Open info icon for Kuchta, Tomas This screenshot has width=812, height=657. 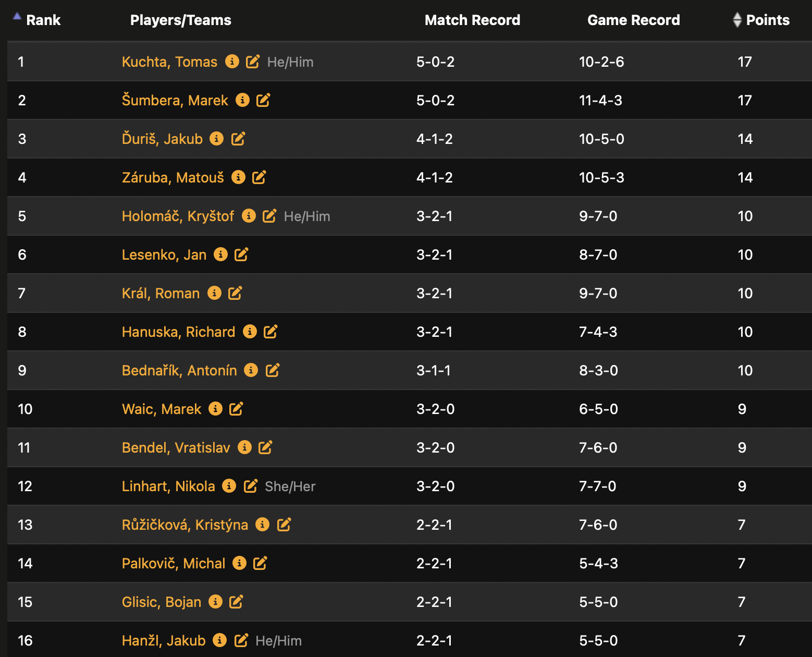pyautogui.click(x=232, y=62)
